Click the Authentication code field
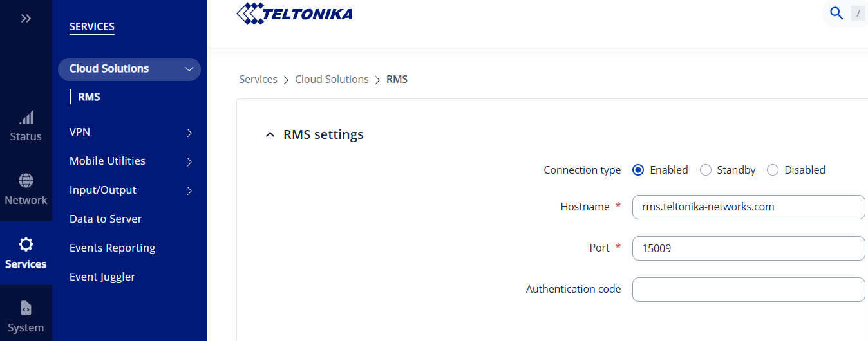Viewport: 868px width, 341px height. [x=748, y=290]
